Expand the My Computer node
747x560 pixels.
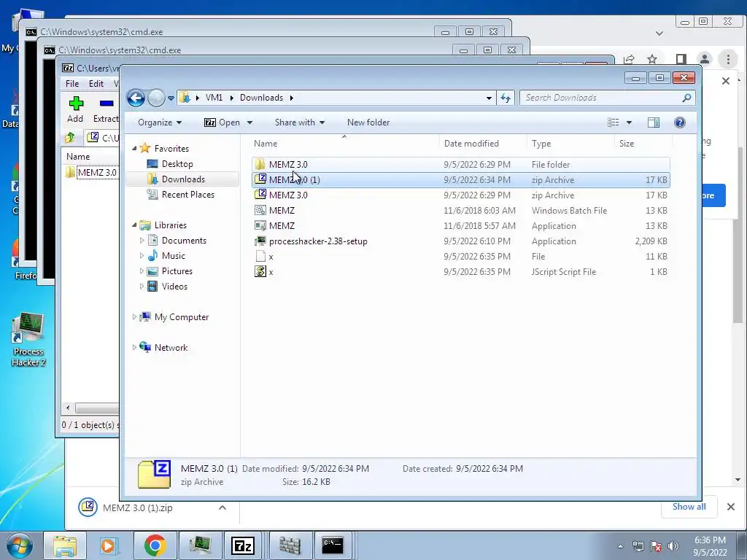pyautogui.click(x=134, y=316)
